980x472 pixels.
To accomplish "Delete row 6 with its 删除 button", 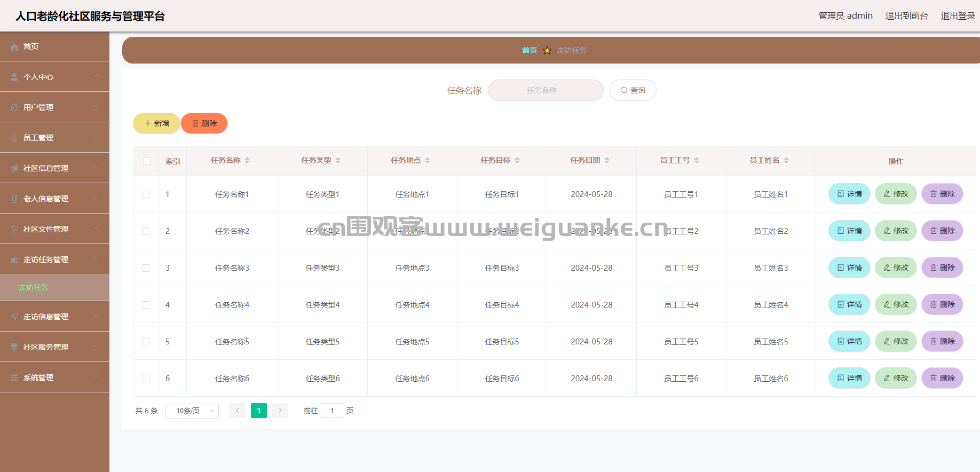I will click(x=942, y=378).
